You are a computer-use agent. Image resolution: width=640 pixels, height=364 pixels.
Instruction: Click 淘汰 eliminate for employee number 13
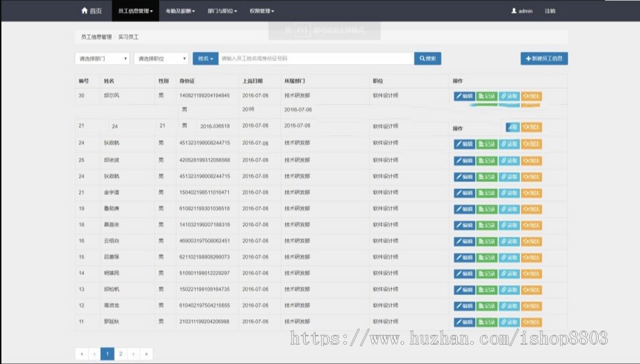(531, 290)
